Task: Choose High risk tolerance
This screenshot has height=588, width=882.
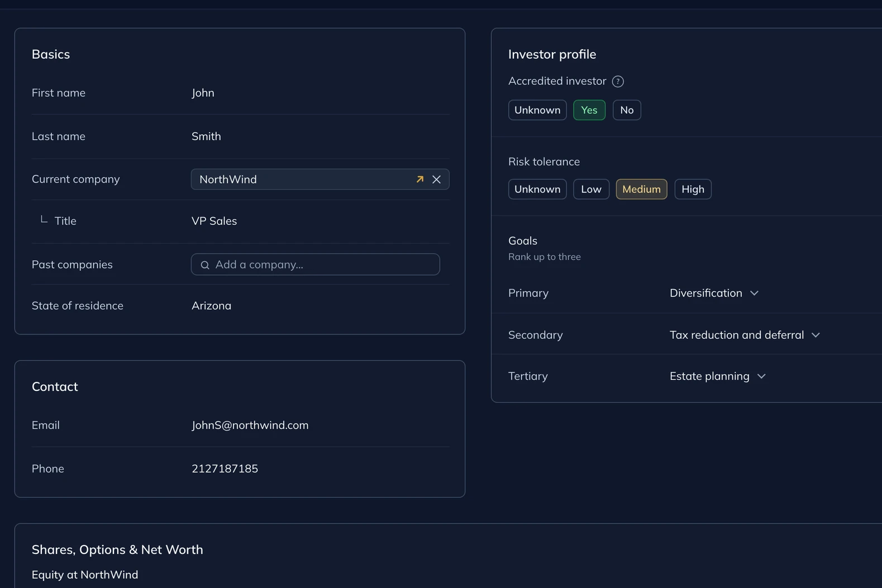Action: (693, 189)
